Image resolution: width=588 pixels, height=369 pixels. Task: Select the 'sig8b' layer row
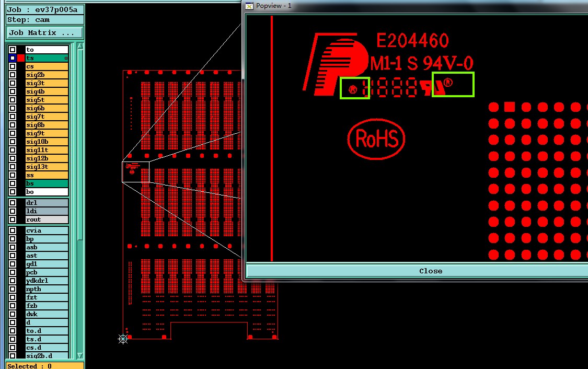pyautogui.click(x=47, y=125)
